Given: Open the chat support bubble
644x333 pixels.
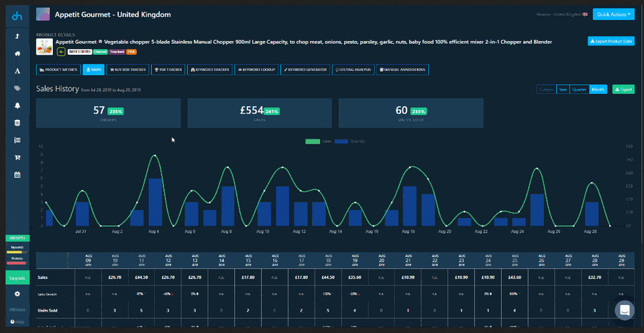Looking at the screenshot, I should click(625, 310).
